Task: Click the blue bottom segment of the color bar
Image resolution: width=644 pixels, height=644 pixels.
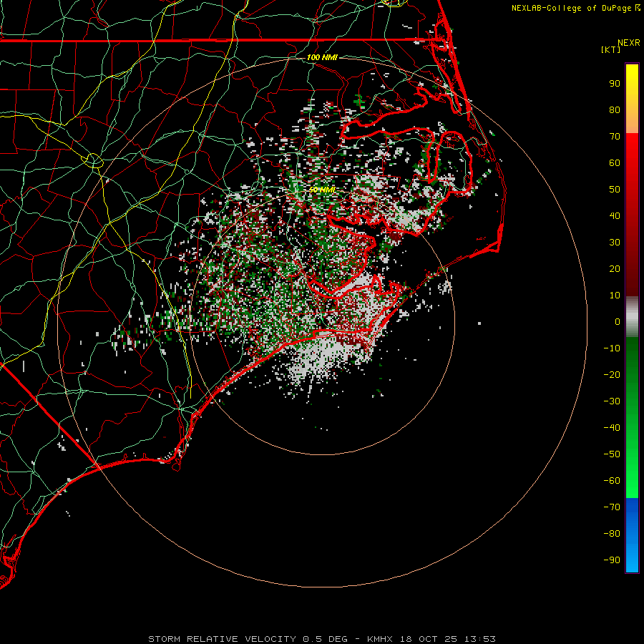Action: 632,535
